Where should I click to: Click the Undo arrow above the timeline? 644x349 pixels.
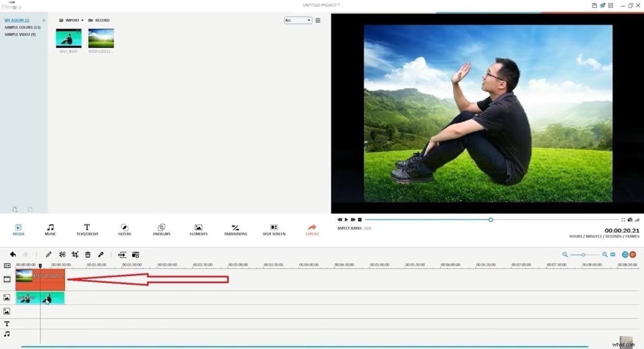click(x=13, y=254)
